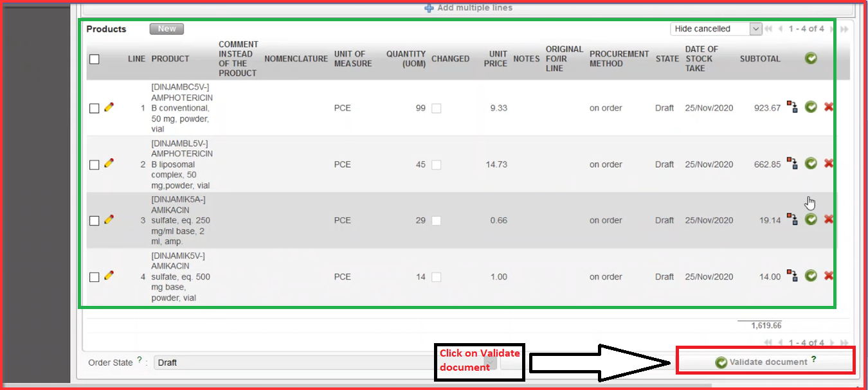The width and height of the screenshot is (868, 390).
Task: Sort by the SUBTOTAL column header
Action: pos(760,58)
